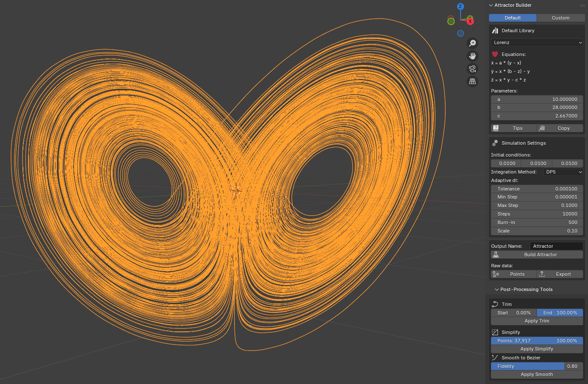Click the Pan hand icon

[x=472, y=56]
